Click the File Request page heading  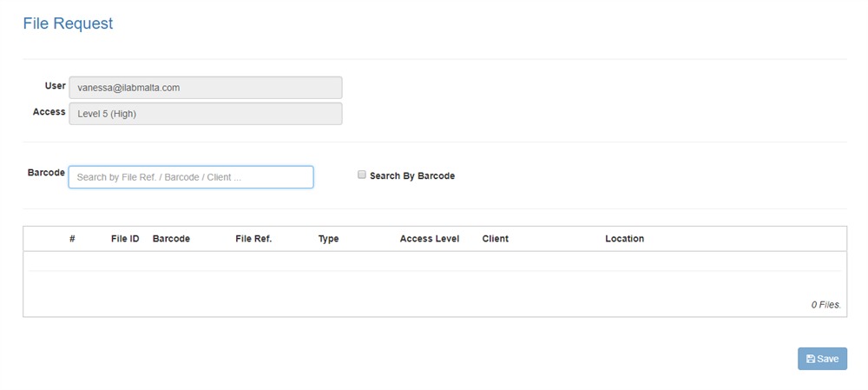(68, 23)
